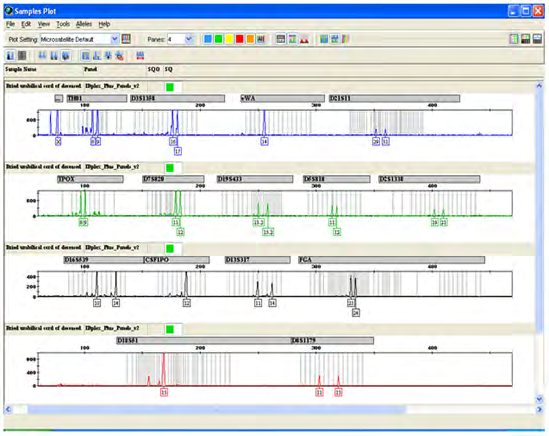The image size is (549, 436).
Task: Click the SQO column header
Action: [x=154, y=69]
